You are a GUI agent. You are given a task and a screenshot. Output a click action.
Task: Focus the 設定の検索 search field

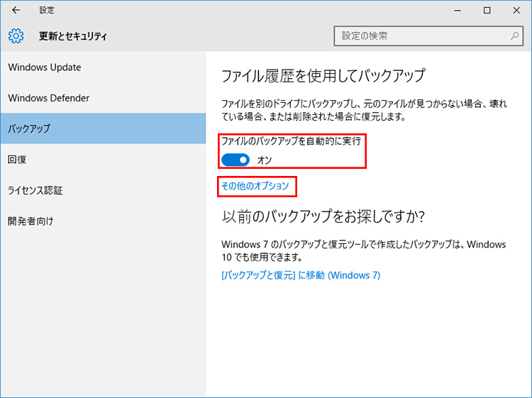422,35
